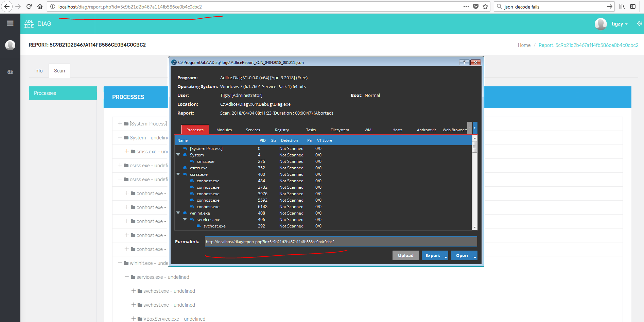Click the user avatar in left sidebar
644x322 pixels.
(10, 45)
